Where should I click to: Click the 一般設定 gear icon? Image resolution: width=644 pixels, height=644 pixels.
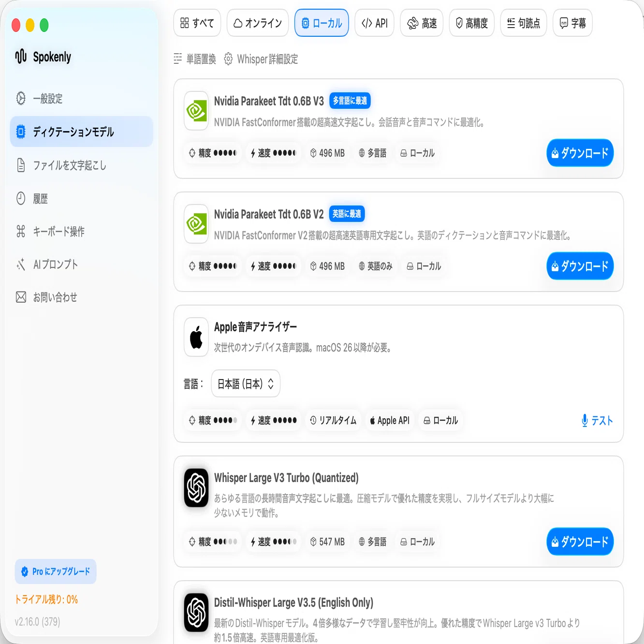point(21,99)
